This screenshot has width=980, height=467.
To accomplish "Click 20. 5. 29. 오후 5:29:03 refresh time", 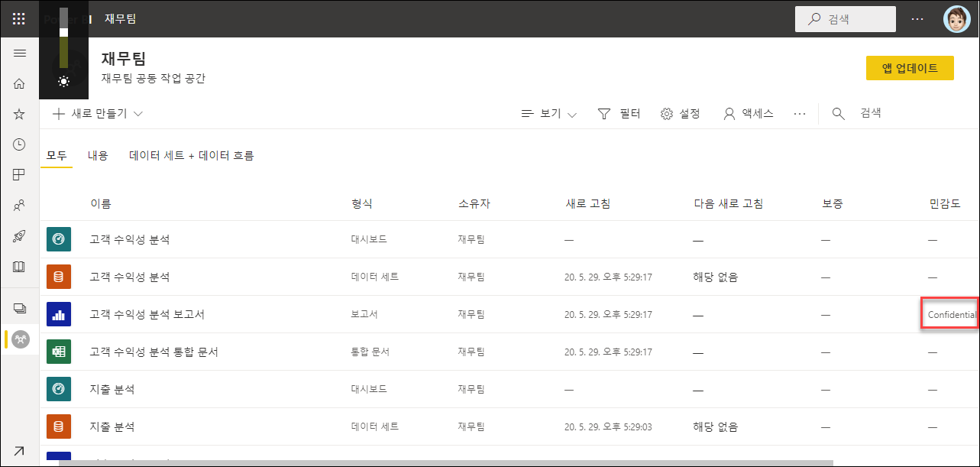I will (x=608, y=426).
